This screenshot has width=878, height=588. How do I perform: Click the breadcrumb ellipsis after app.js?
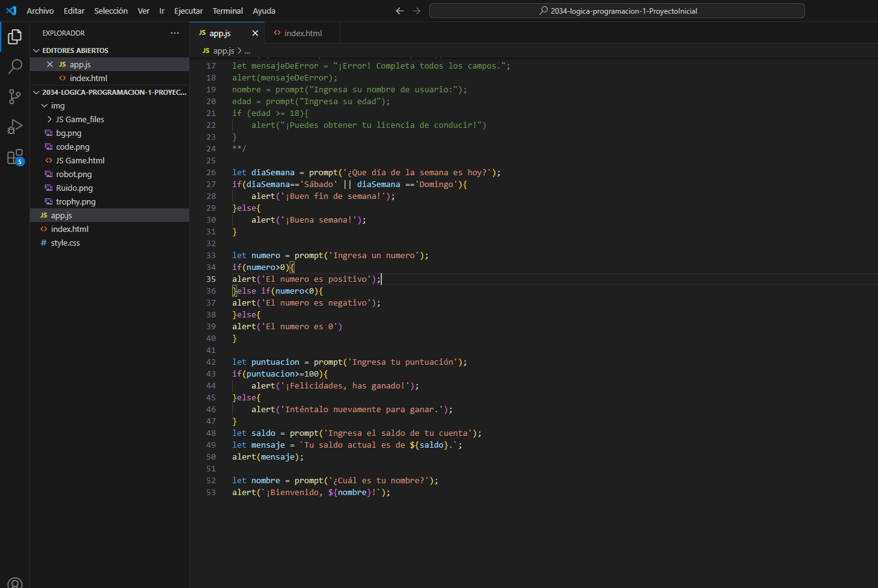coord(247,51)
